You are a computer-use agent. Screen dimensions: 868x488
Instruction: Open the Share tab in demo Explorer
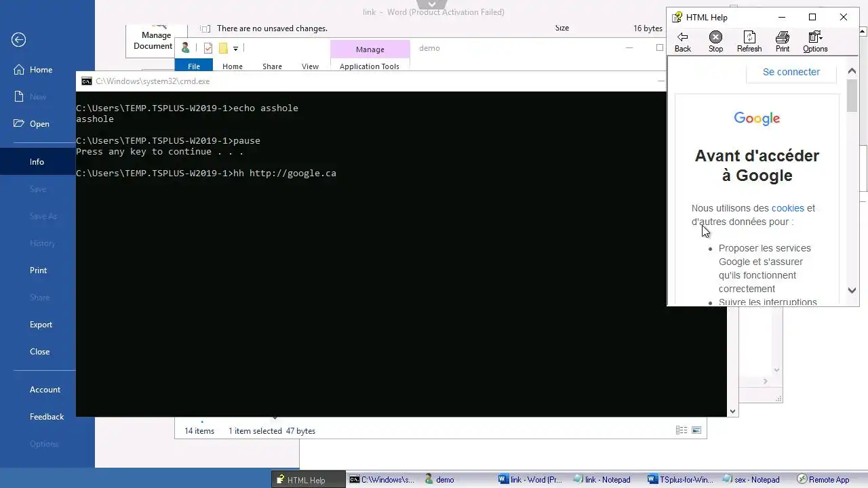pos(272,66)
